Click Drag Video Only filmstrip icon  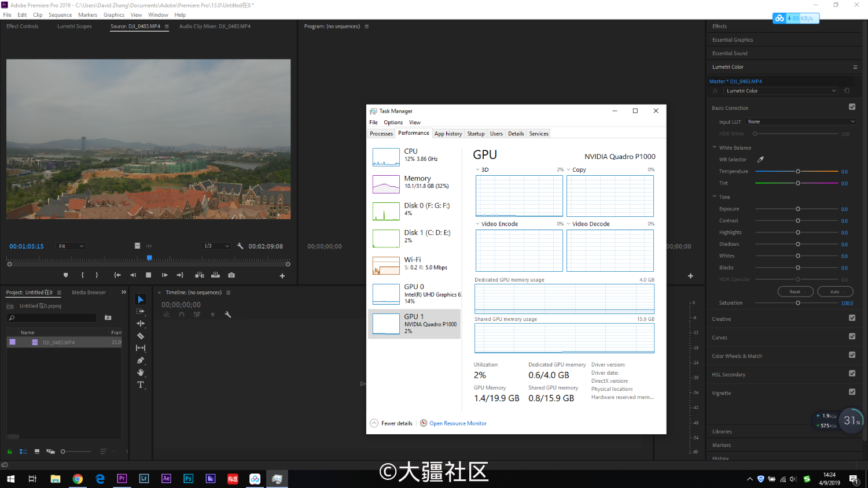pos(137,246)
